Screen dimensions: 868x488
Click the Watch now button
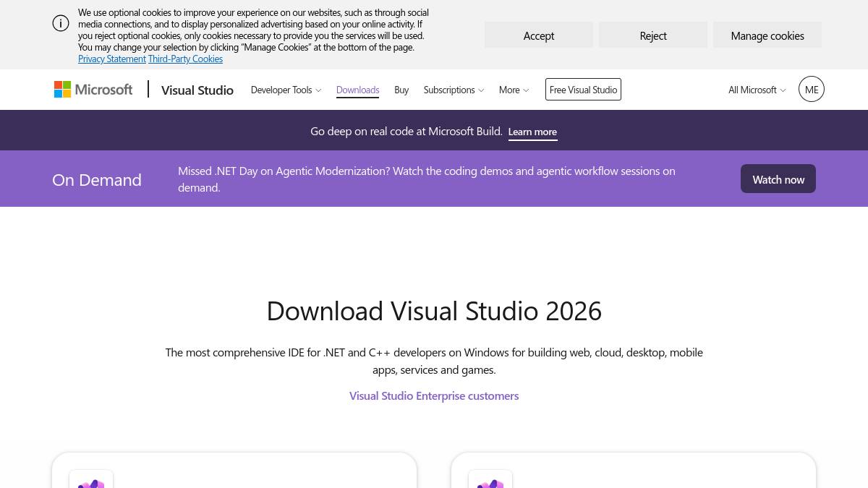pyautogui.click(x=778, y=179)
